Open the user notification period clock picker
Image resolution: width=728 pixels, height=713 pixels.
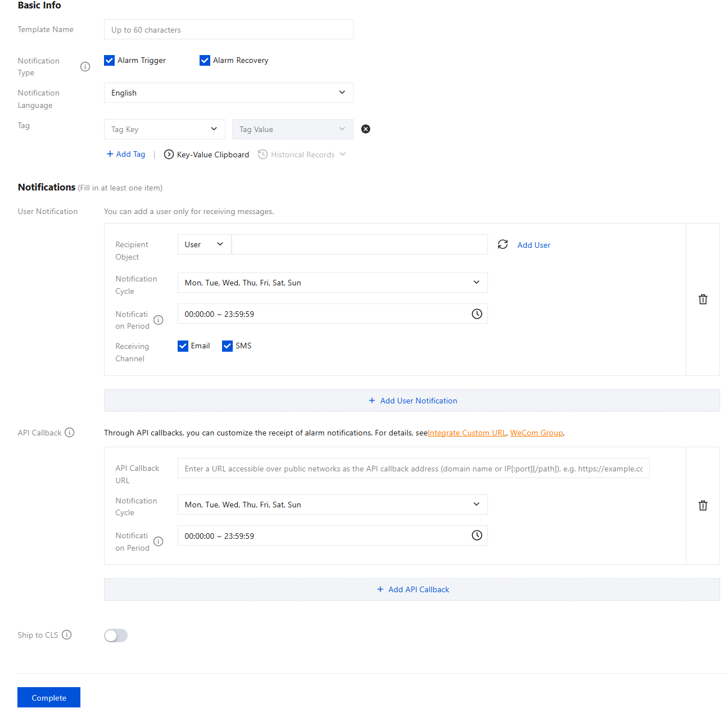click(477, 314)
